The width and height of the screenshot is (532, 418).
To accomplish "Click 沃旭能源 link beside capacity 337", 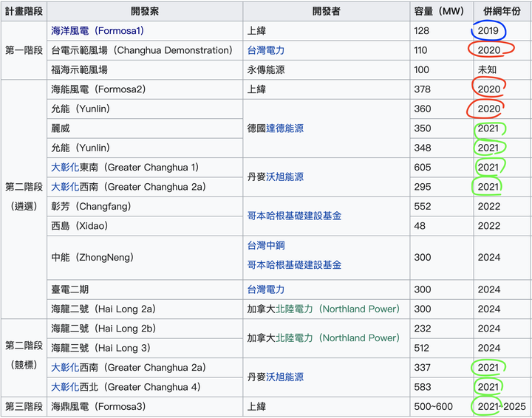I will pyautogui.click(x=284, y=377).
